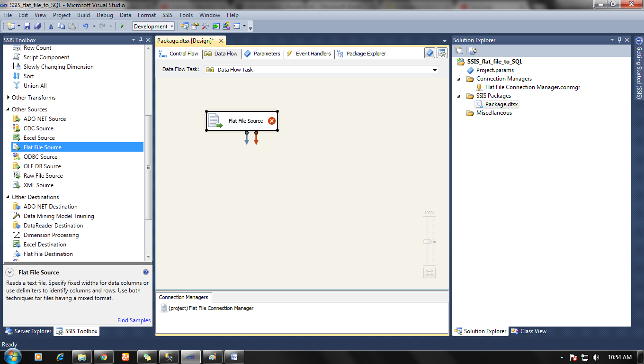Screen dimensions: 644x364
Task: Open the Toolbox icon with wrench and hammer
Action: click(x=206, y=26)
